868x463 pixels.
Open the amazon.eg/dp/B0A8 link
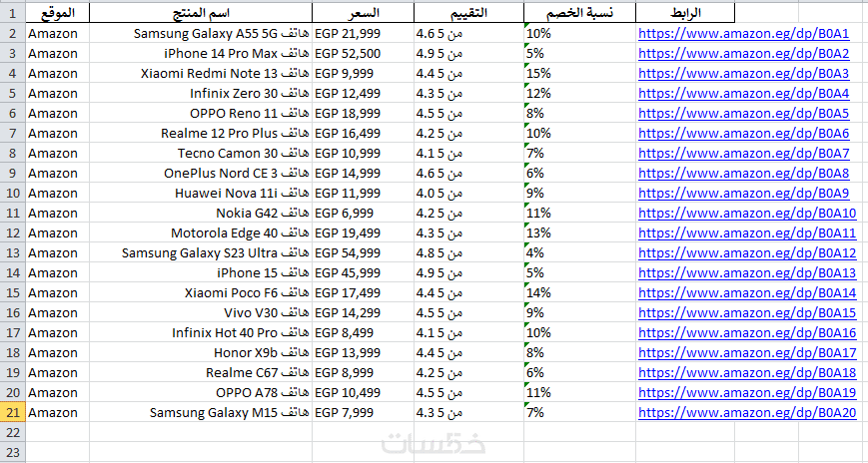pyautogui.click(x=743, y=174)
